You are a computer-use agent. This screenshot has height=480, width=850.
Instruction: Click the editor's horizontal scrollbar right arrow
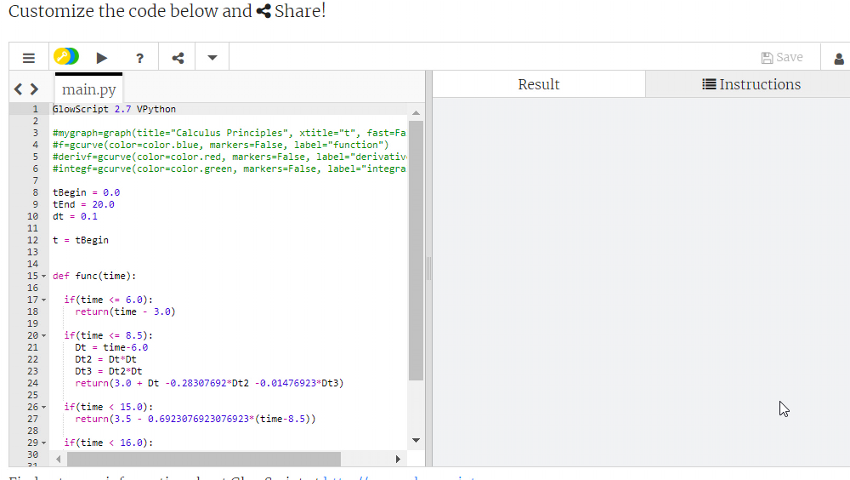[398, 459]
